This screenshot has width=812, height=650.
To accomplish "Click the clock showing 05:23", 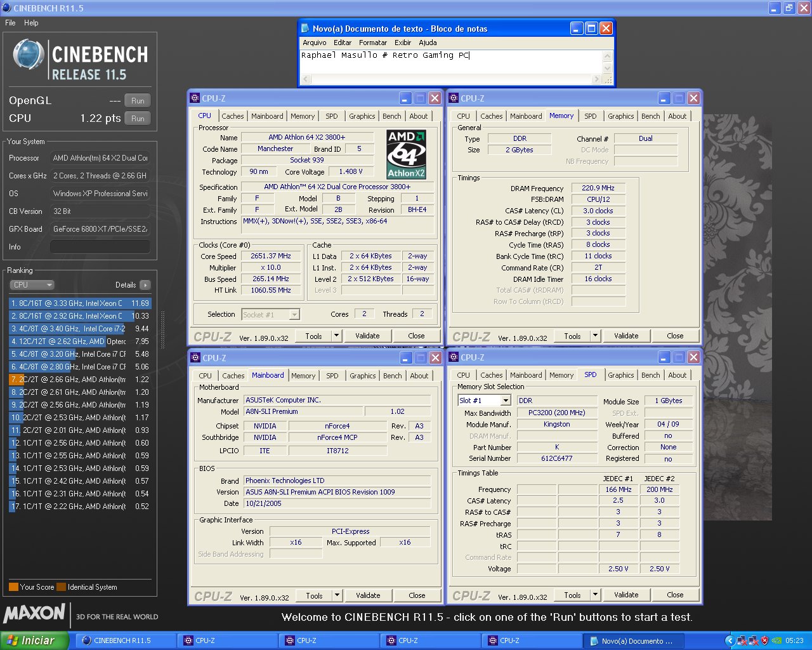I will [x=794, y=641].
